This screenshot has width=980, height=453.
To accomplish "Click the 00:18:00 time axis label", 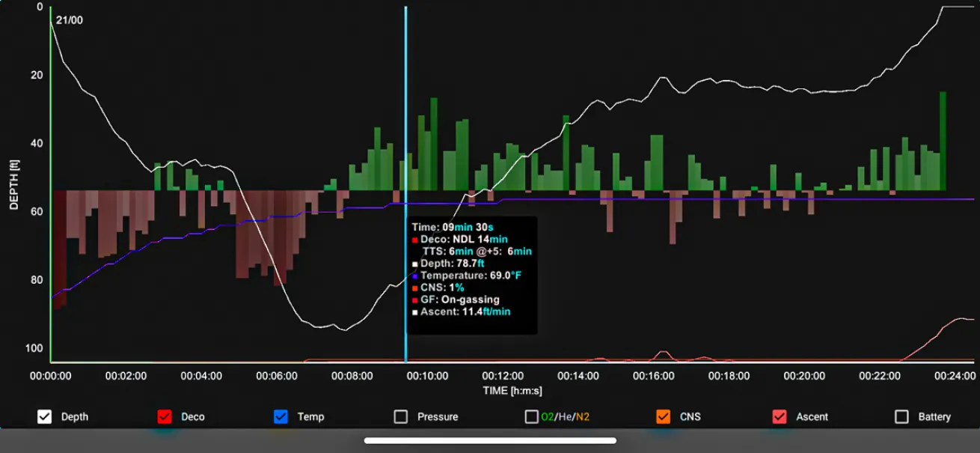I will tap(729, 376).
